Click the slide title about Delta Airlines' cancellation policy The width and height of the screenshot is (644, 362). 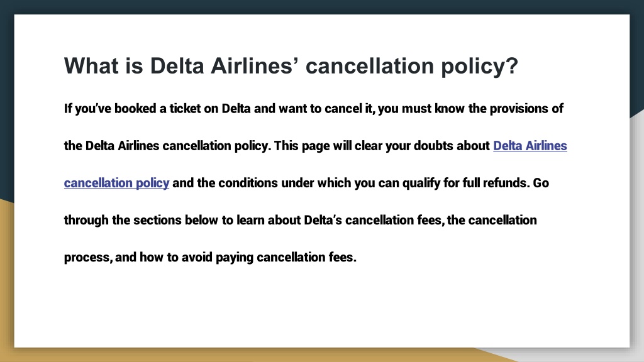click(291, 66)
